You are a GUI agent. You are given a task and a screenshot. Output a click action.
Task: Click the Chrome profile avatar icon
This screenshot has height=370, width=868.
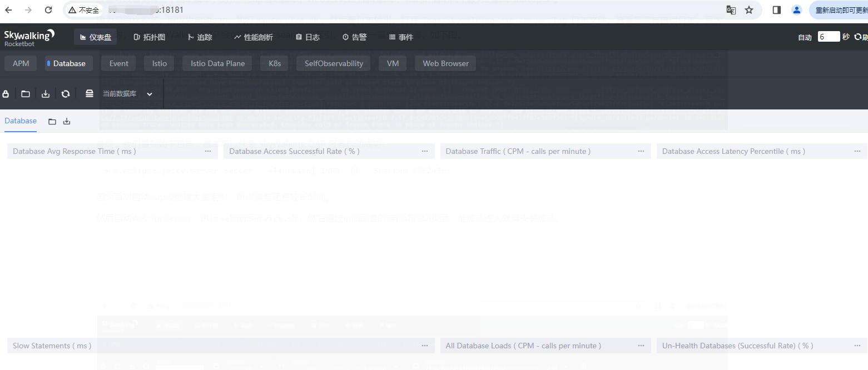pos(797,10)
